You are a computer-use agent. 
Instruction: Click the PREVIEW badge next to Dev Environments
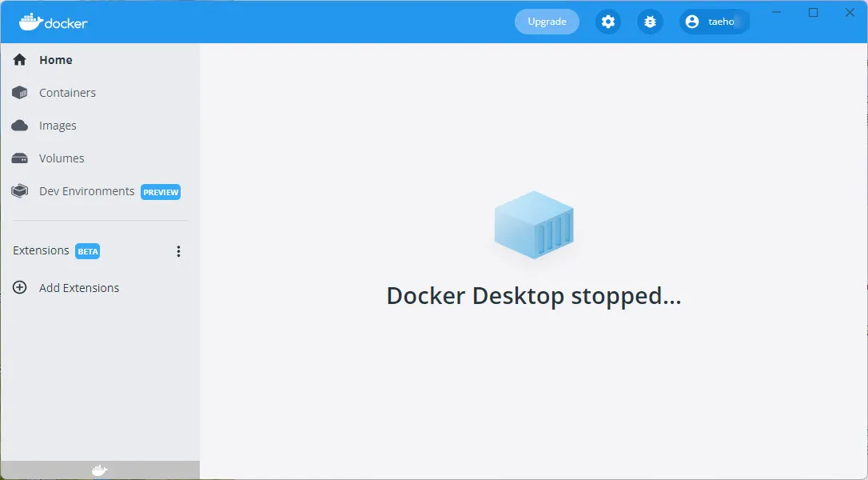(x=161, y=192)
